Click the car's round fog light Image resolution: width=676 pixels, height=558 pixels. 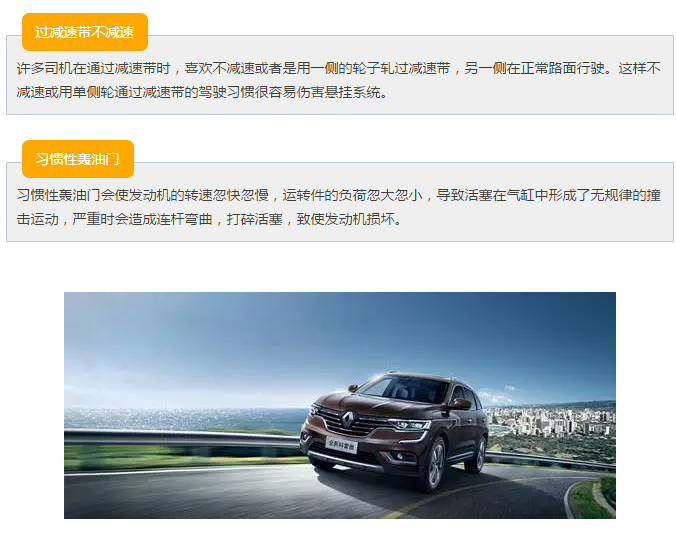point(400,456)
